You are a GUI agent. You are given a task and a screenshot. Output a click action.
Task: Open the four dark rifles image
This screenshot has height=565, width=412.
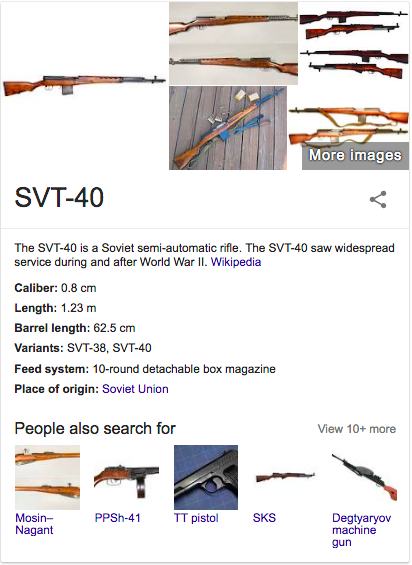click(x=354, y=43)
